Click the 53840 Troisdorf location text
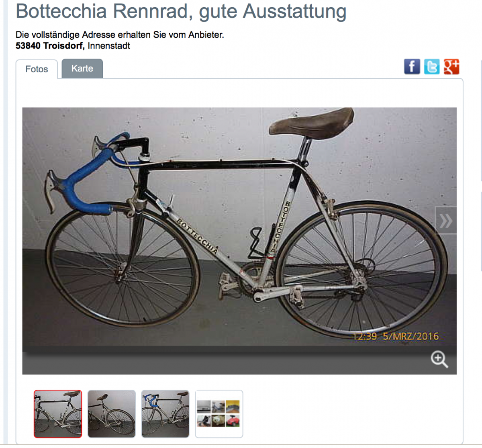The height and width of the screenshot is (448, 482). [49, 46]
